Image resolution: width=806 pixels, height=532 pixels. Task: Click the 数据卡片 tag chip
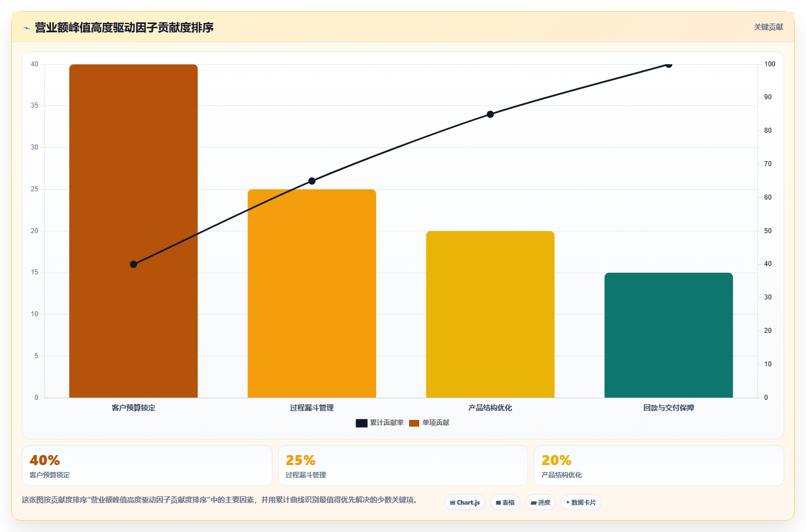tap(581, 502)
